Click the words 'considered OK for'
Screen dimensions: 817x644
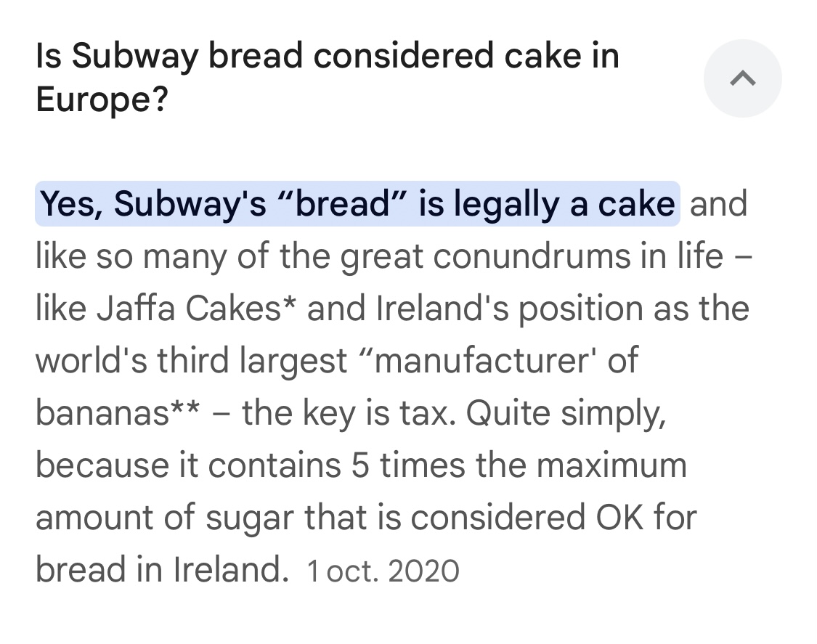[554, 518]
